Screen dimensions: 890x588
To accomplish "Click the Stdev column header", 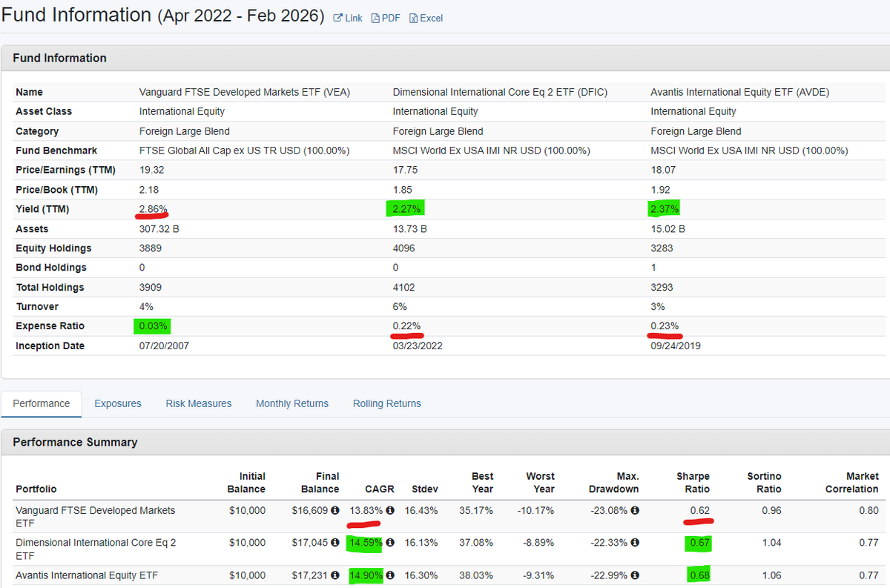I will coord(425,489).
